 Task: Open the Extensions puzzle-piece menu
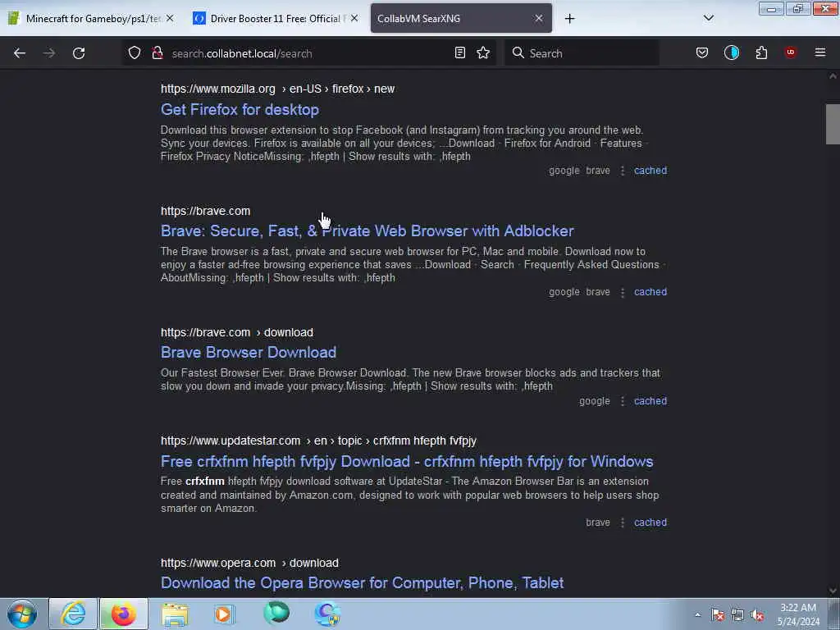tap(761, 53)
